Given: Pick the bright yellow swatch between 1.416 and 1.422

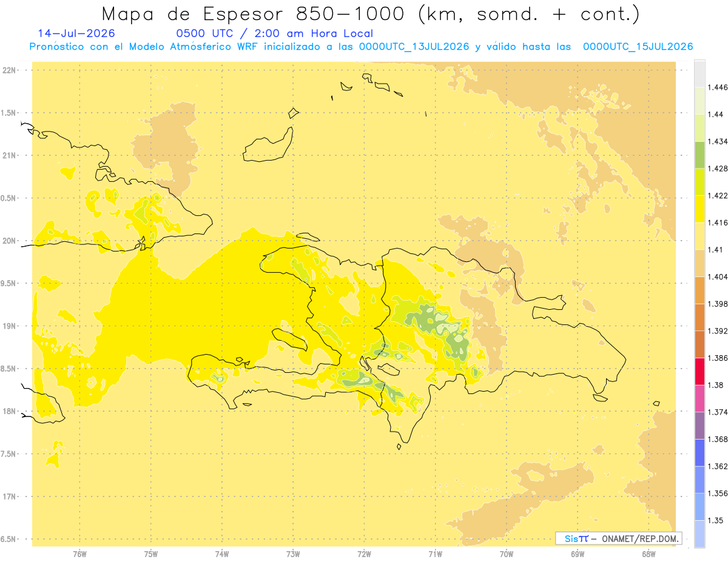Looking at the screenshot, I should coord(699,209).
